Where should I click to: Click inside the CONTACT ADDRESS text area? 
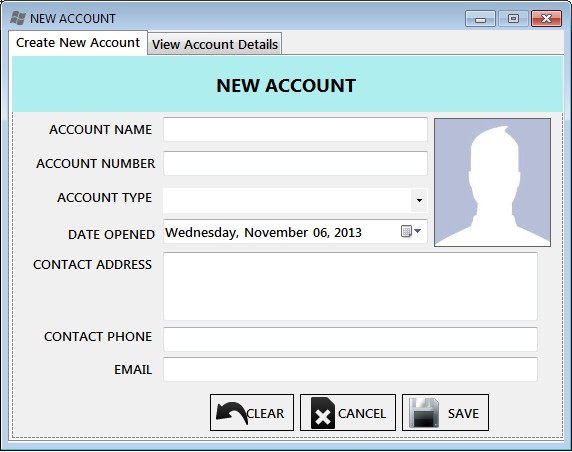tap(350, 286)
